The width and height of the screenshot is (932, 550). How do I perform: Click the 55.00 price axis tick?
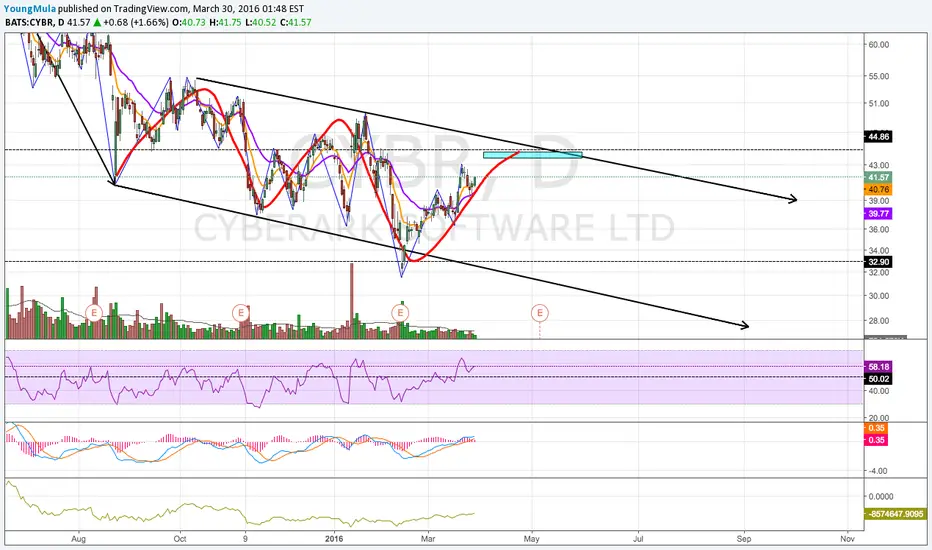[879, 76]
